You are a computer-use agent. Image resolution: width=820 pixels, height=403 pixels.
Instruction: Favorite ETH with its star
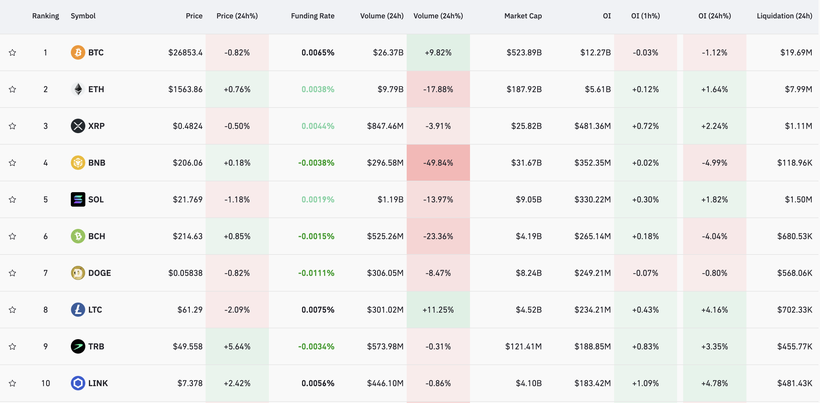tap(13, 89)
